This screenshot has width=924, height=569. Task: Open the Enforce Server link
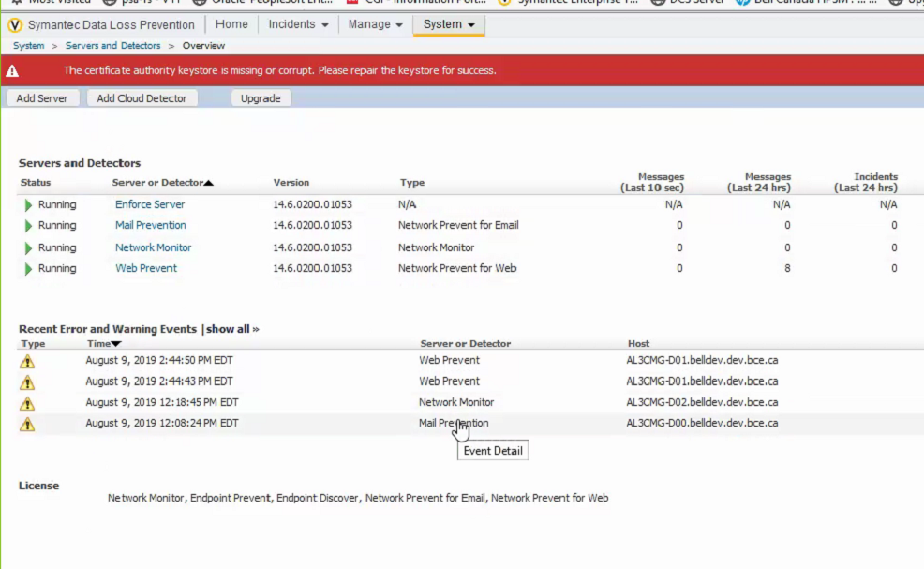[150, 204]
